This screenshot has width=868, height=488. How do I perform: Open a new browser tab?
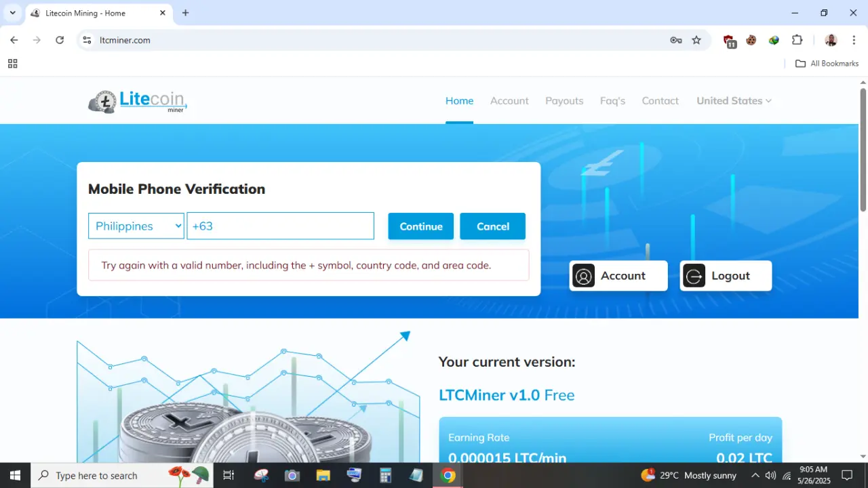tap(186, 13)
